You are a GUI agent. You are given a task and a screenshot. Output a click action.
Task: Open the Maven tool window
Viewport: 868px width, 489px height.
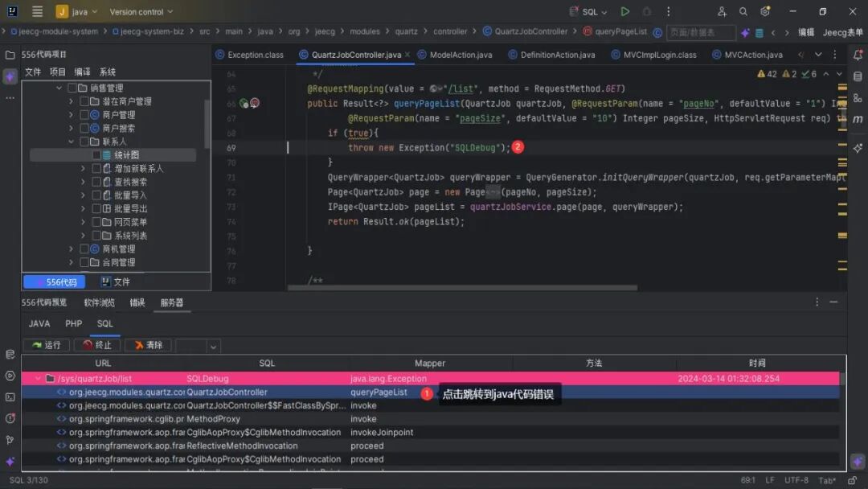pyautogui.click(x=858, y=119)
